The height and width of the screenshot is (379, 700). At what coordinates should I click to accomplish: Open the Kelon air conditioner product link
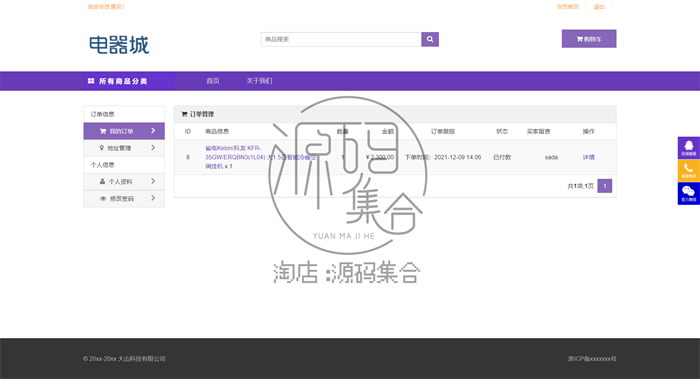coord(260,157)
